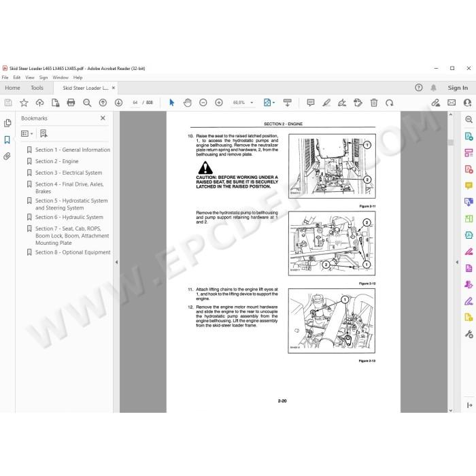Click the Save file icon

pyautogui.click(x=8, y=103)
